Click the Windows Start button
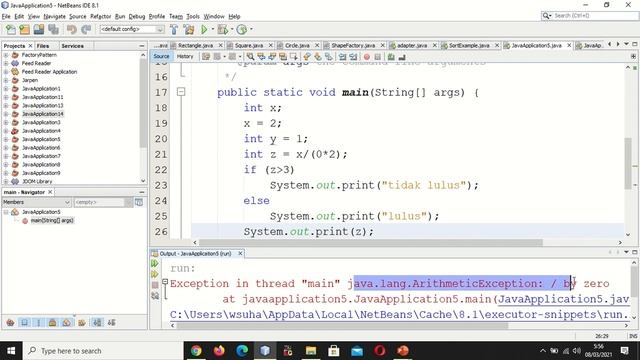The width and height of the screenshot is (640, 360). point(11,351)
